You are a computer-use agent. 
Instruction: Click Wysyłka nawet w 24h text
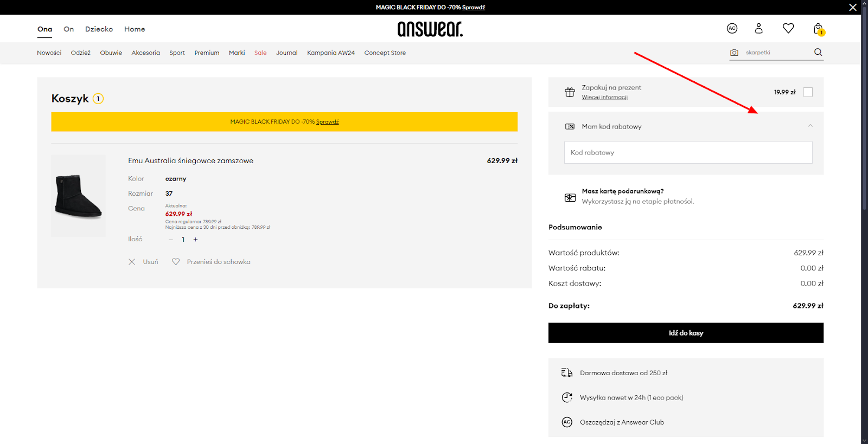(x=631, y=397)
